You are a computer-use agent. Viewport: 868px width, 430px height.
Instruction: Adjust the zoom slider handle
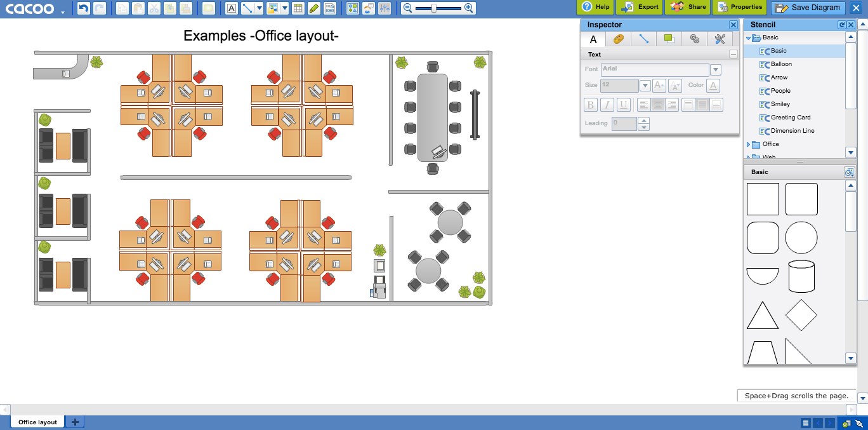(433, 8)
